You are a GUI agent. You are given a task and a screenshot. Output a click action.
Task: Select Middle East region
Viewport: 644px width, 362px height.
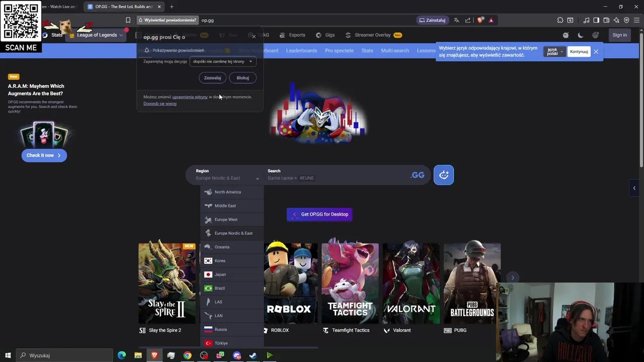232,206
